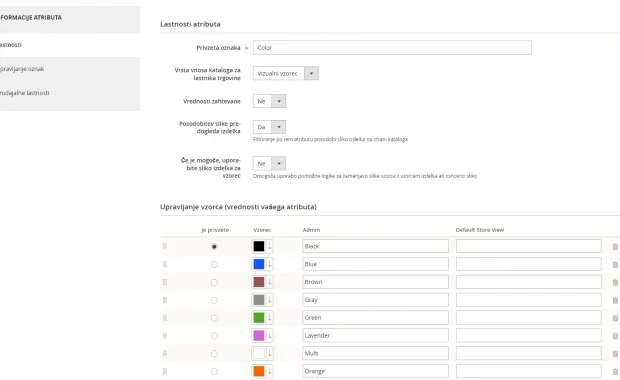
Task: Open swatch options arrow for Orange
Action: pyautogui.click(x=270, y=371)
